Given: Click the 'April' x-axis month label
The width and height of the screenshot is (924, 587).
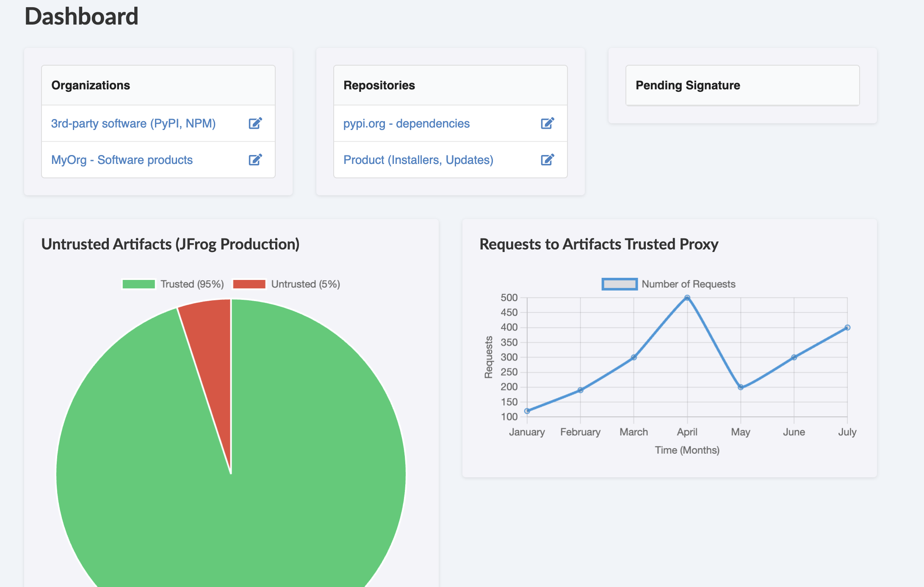Looking at the screenshot, I should [x=687, y=432].
